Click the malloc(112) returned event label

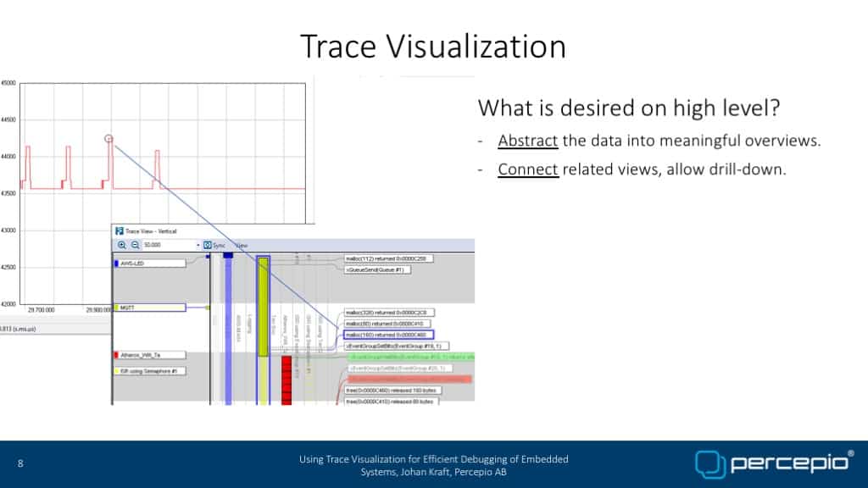point(378,258)
